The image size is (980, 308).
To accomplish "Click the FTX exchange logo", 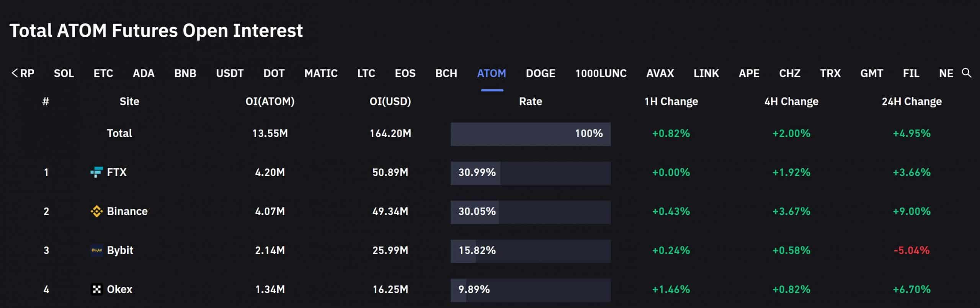I will pyautogui.click(x=96, y=173).
